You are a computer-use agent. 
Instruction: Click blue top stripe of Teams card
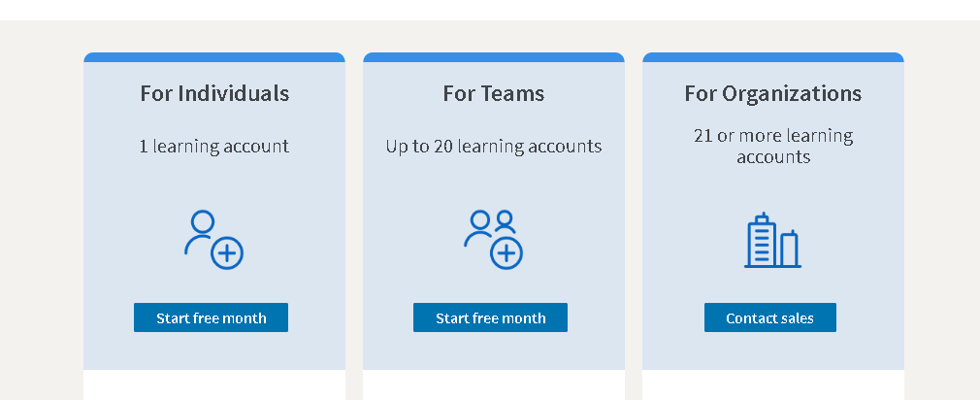(494, 57)
